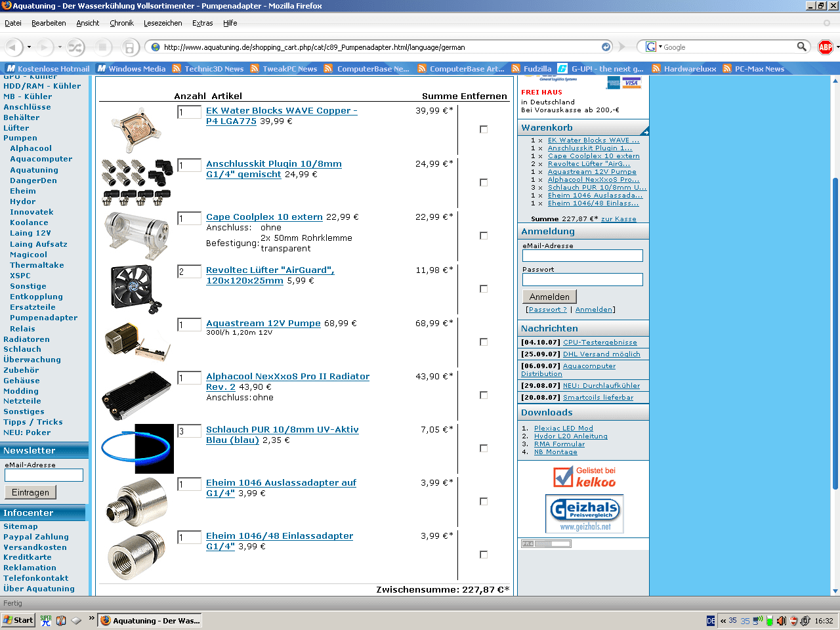Click the Aquatuning taskbar window button
The width and height of the screenshot is (840, 630).
pyautogui.click(x=151, y=620)
